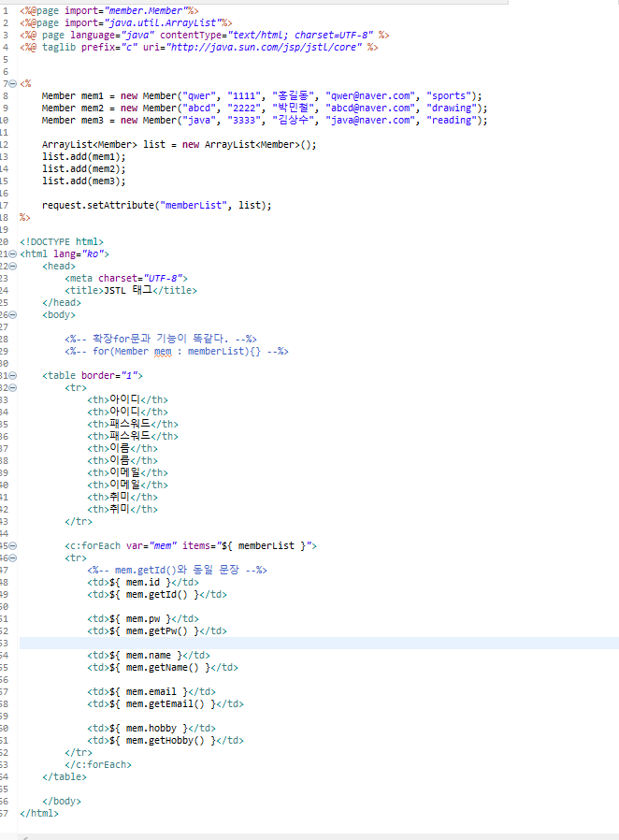Click the <title>JSTL 태그</title> line
The height and width of the screenshot is (840, 619).
[131, 290]
